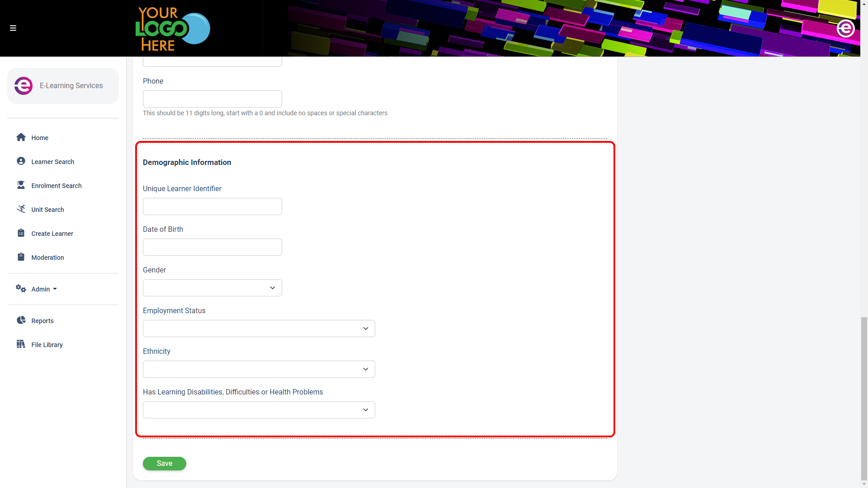The image size is (868, 488).
Task: Click the Home house icon
Action: [21, 137]
